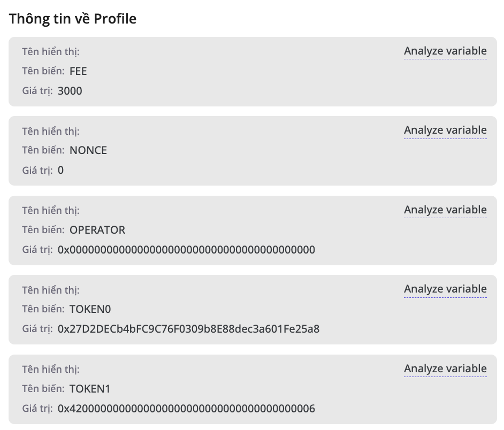504x430 pixels.
Task: Select the TOKEN0 address starting 0x27D2
Action: (188, 329)
